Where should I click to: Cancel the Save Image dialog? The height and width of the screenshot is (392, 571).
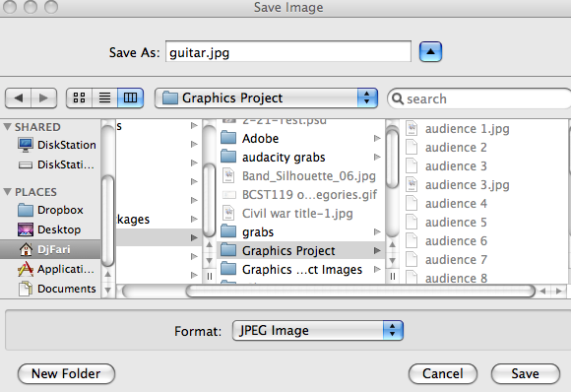click(x=443, y=374)
